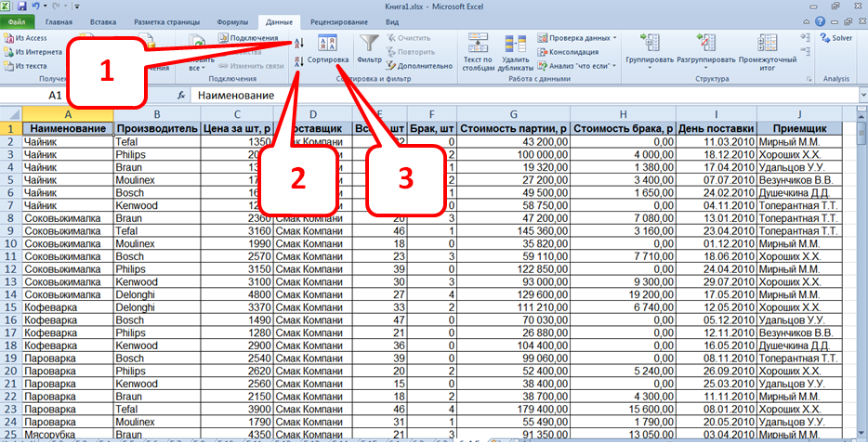Open the Сортировка custom sort dialog
868x443 pixels.
click(x=327, y=50)
